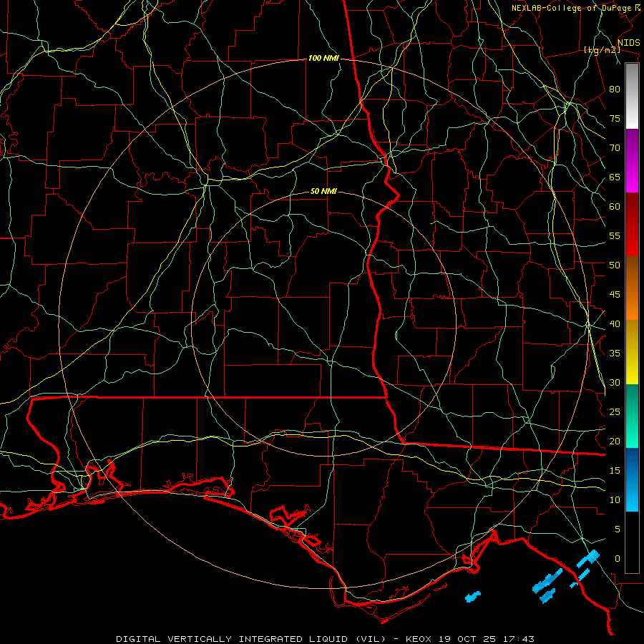644x644 pixels.
Task: Click the 20 value on the scale
Action: (x=615, y=441)
